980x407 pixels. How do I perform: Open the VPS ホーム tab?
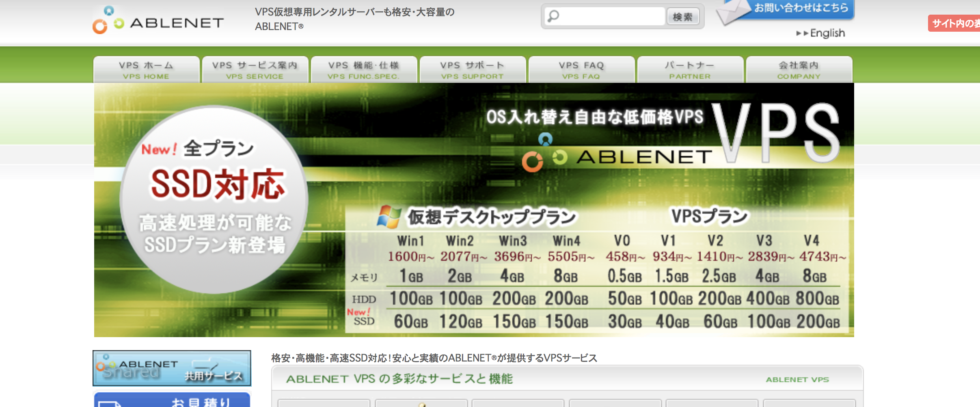click(x=146, y=70)
